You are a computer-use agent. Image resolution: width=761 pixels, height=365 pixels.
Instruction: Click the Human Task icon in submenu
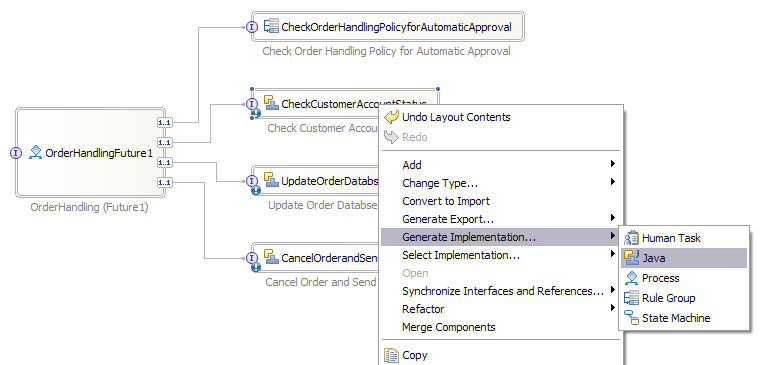click(631, 238)
